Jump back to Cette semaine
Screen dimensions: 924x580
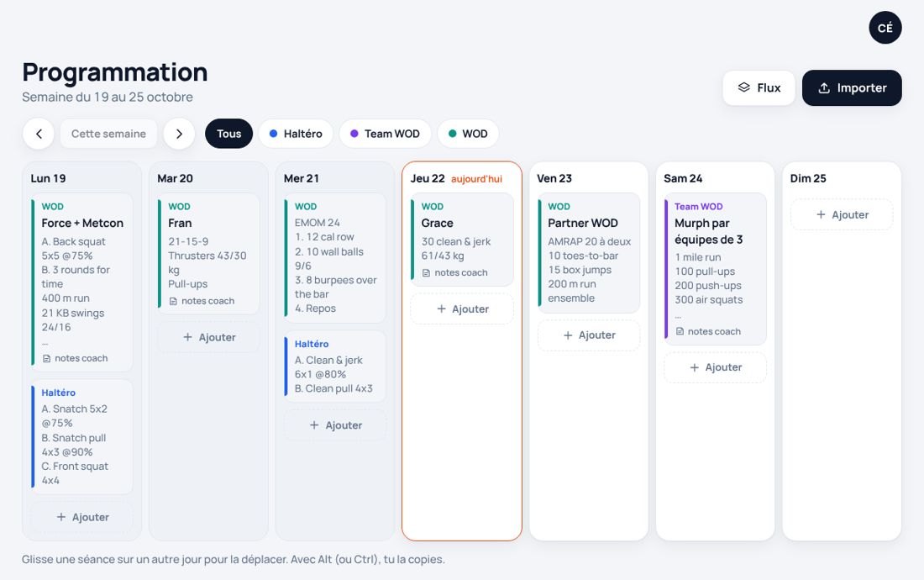[108, 134]
